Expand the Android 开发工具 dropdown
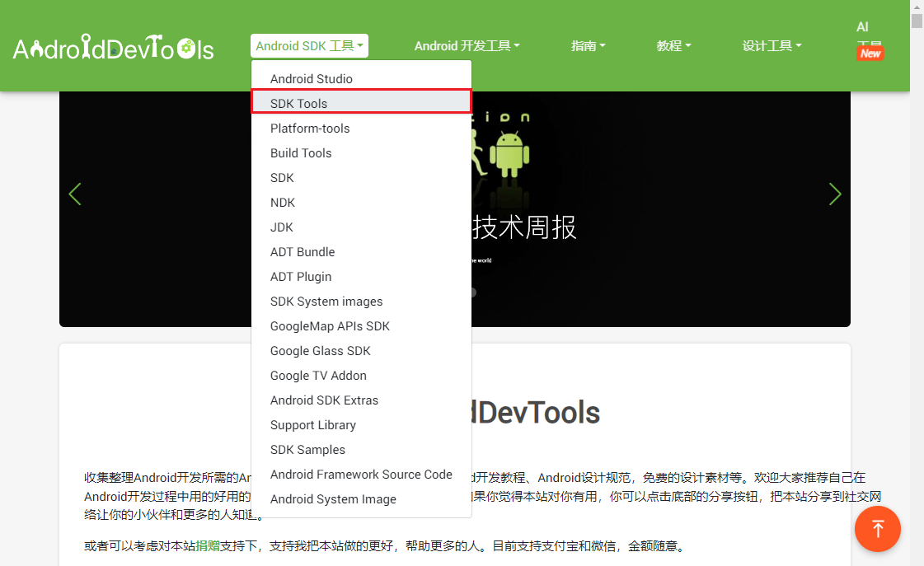The height and width of the screenshot is (566, 924). [467, 46]
